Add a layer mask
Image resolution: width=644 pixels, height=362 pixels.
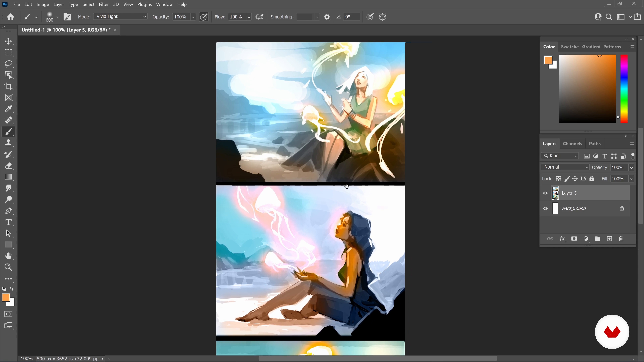click(x=574, y=239)
